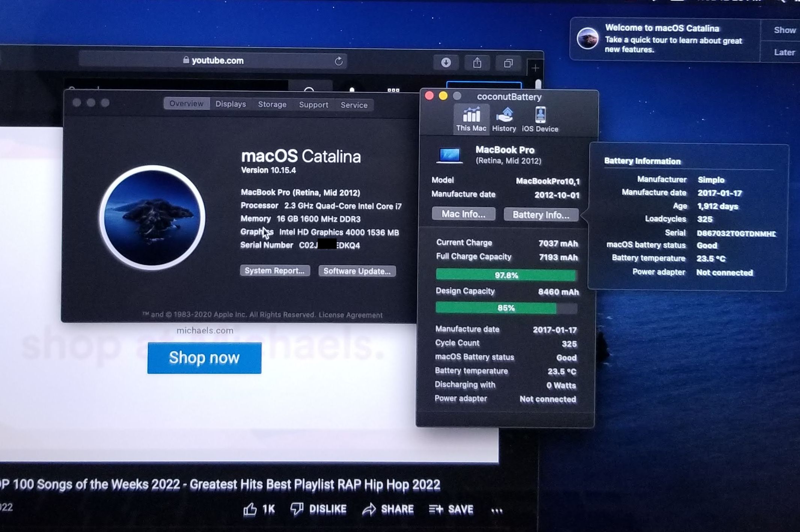Open Mac Info in coconutBattery
This screenshot has height=532, width=800.
coord(463,214)
